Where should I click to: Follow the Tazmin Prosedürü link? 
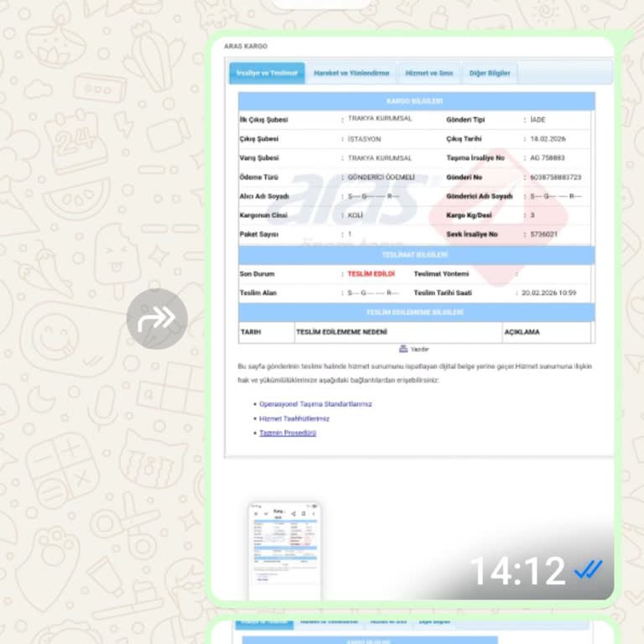(x=288, y=433)
